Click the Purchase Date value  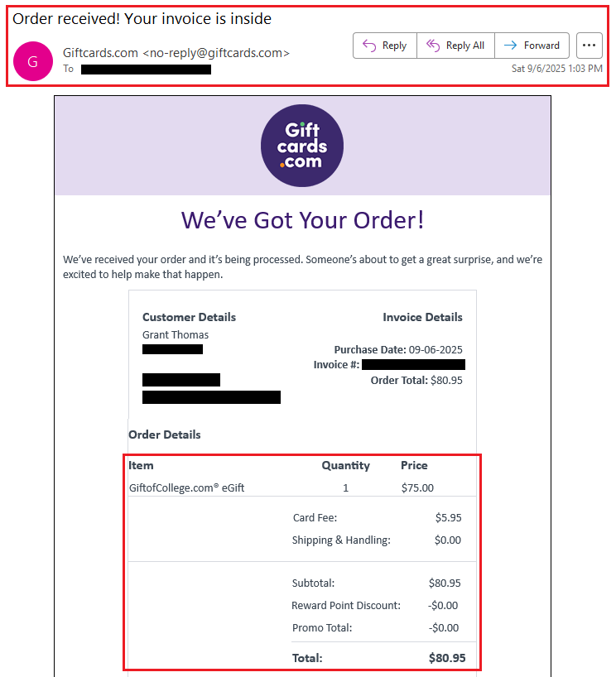tap(436, 350)
